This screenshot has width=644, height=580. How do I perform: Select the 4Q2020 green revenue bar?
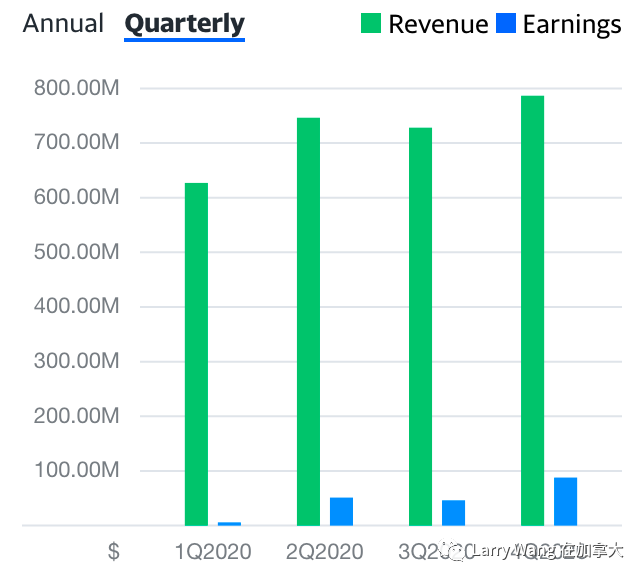point(532,311)
